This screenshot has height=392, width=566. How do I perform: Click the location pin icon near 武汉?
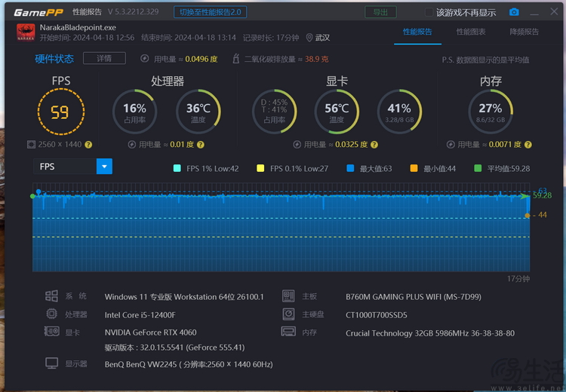(x=309, y=38)
